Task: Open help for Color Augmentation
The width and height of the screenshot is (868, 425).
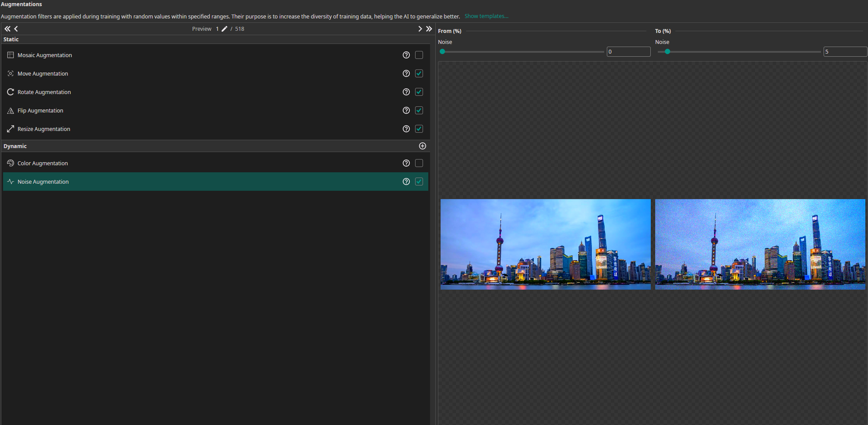Action: [x=406, y=163]
